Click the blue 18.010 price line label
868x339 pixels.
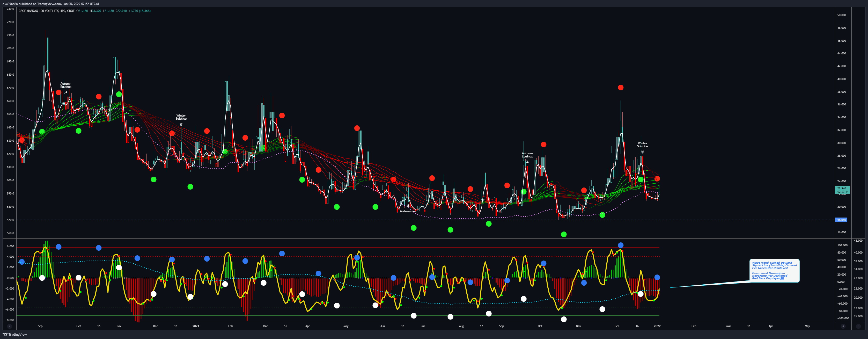841,220
